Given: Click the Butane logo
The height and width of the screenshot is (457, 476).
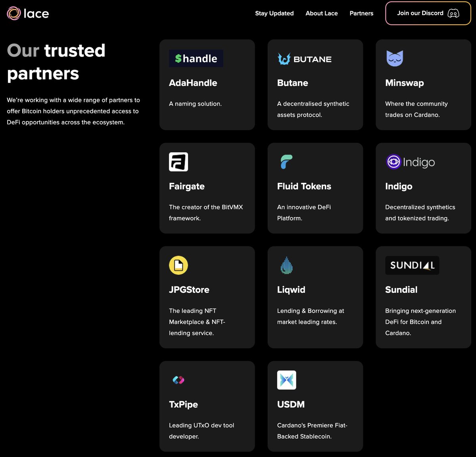Looking at the screenshot, I should click(304, 59).
